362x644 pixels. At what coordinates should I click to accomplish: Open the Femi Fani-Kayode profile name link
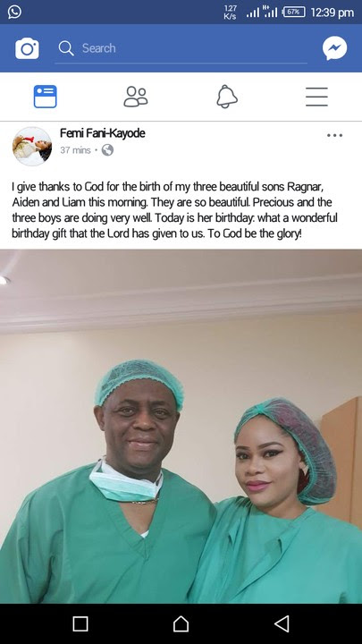[102, 133]
